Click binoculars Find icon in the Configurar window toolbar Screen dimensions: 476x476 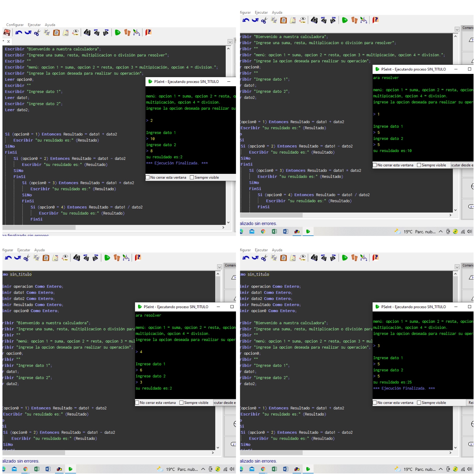[x=87, y=33]
